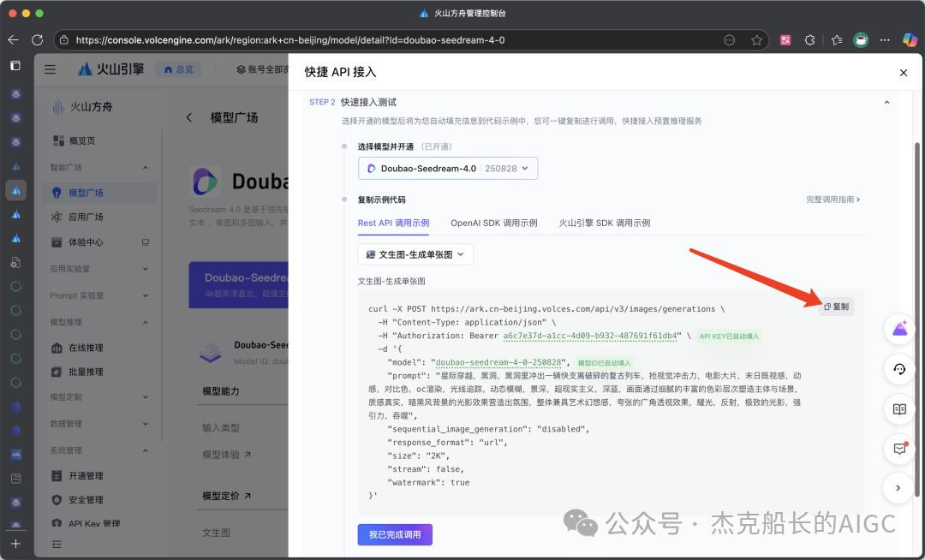Collapse the 智能广场 section
This screenshot has width=925, height=560.
pos(145,168)
